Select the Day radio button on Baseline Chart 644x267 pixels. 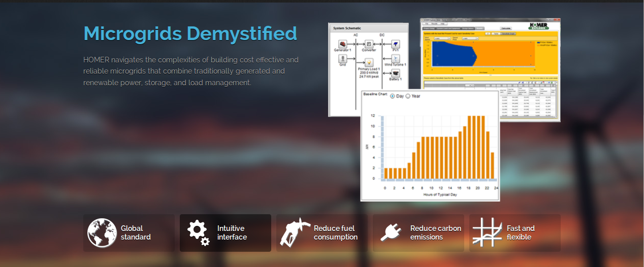coord(393,96)
